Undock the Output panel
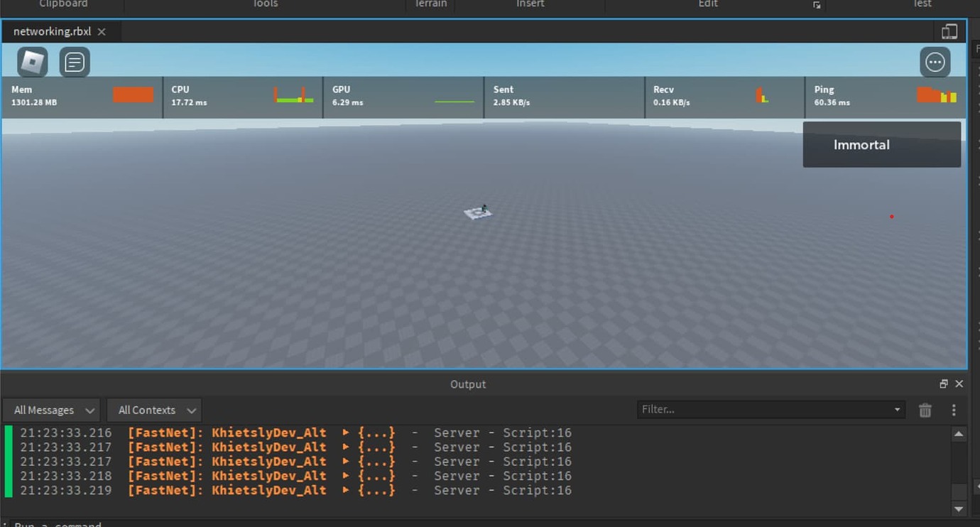Image resolution: width=980 pixels, height=527 pixels. pyautogui.click(x=943, y=384)
